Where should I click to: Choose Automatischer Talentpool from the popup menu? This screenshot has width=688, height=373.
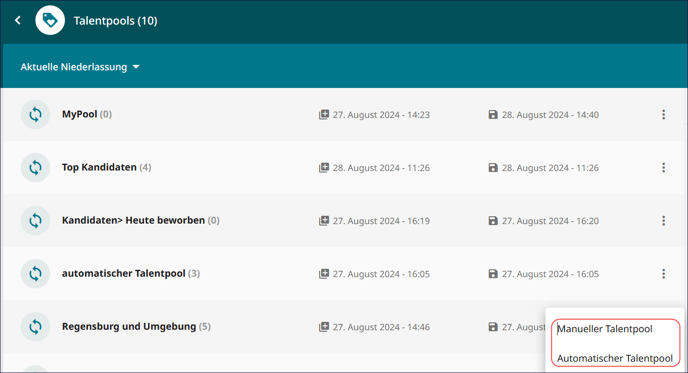[615, 358]
